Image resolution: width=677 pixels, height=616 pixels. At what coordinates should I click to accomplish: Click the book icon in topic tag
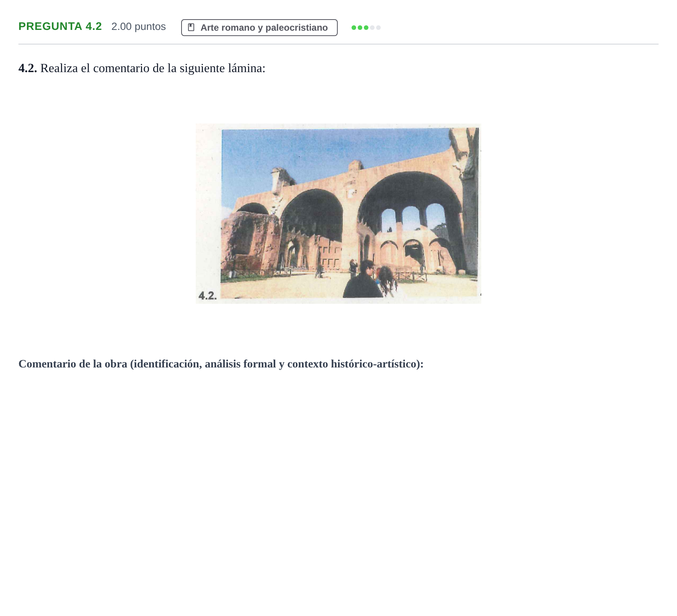pos(191,28)
